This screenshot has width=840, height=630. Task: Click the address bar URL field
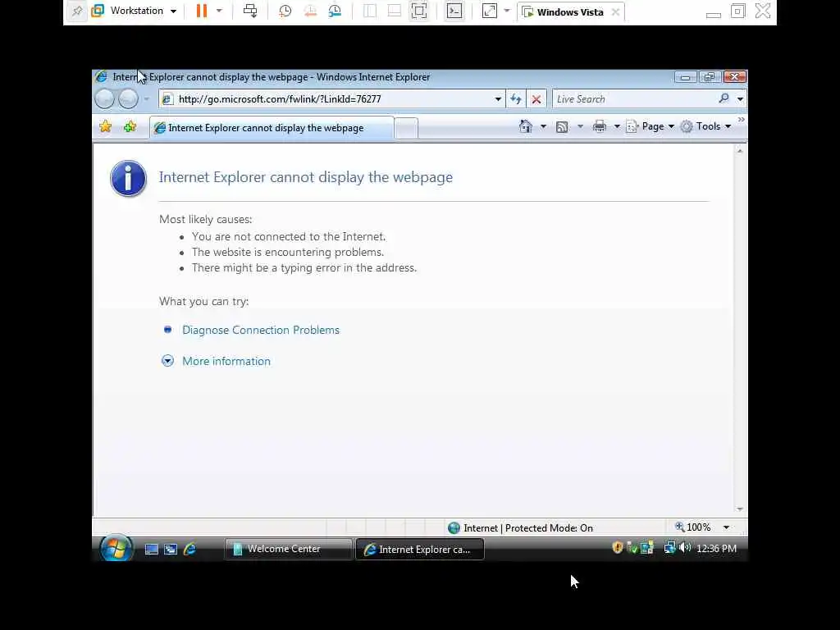333,99
